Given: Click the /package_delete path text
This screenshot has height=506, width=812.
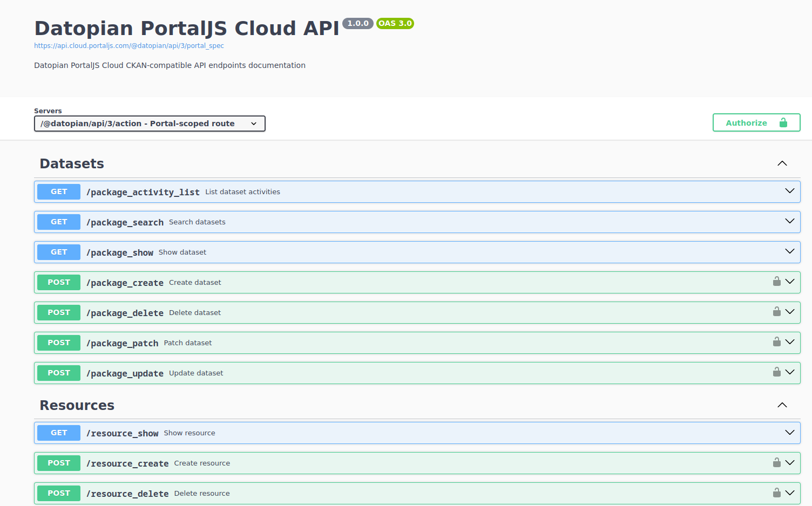Looking at the screenshot, I should click(125, 313).
